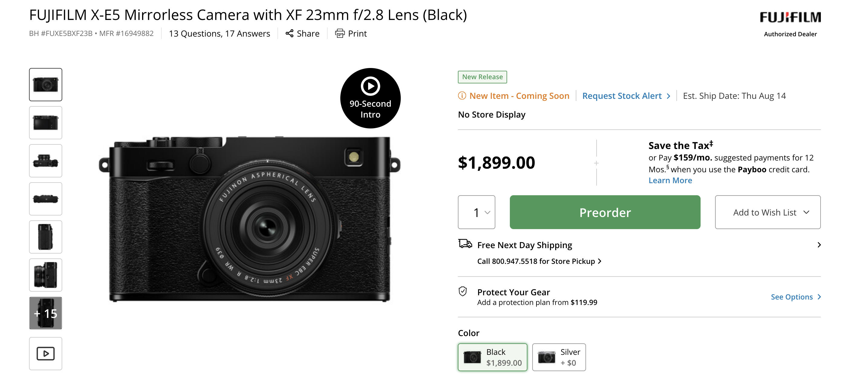Screen dimensions: 868x379
Task: Click the Share icon
Action: click(x=289, y=33)
